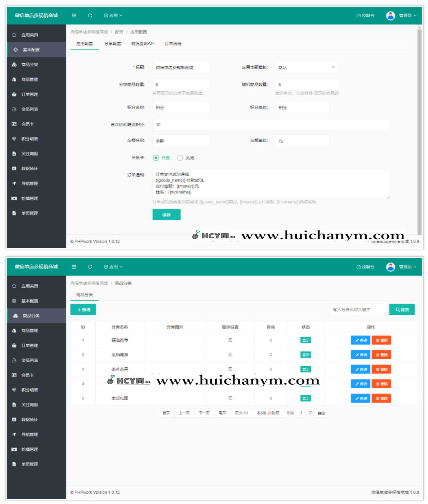Image resolution: width=428 pixels, height=504 pixels.
Task: Expand the 应用 menu in the header
Action: click(113, 16)
